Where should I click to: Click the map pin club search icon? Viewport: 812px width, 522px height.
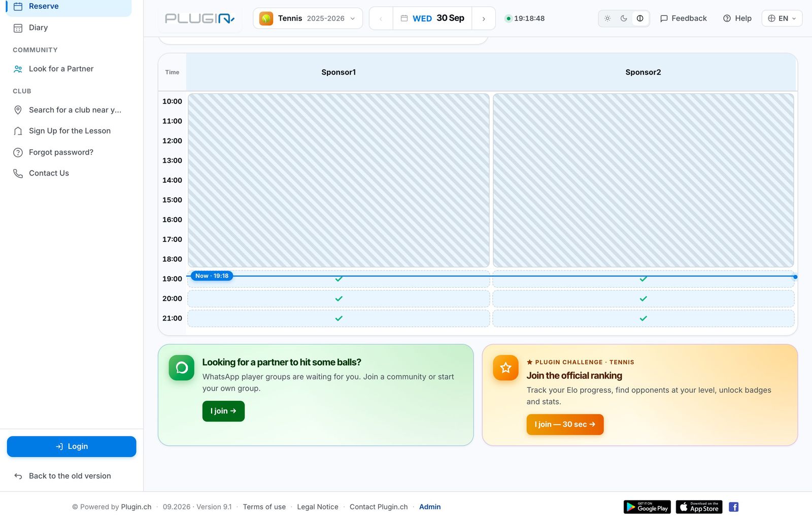click(x=18, y=110)
